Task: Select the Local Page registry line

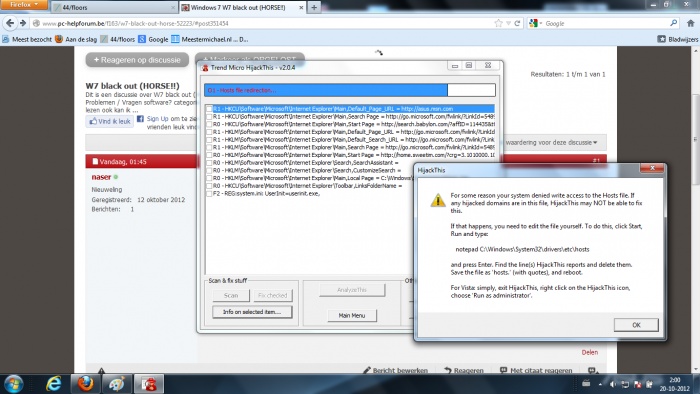Action: [x=312, y=178]
